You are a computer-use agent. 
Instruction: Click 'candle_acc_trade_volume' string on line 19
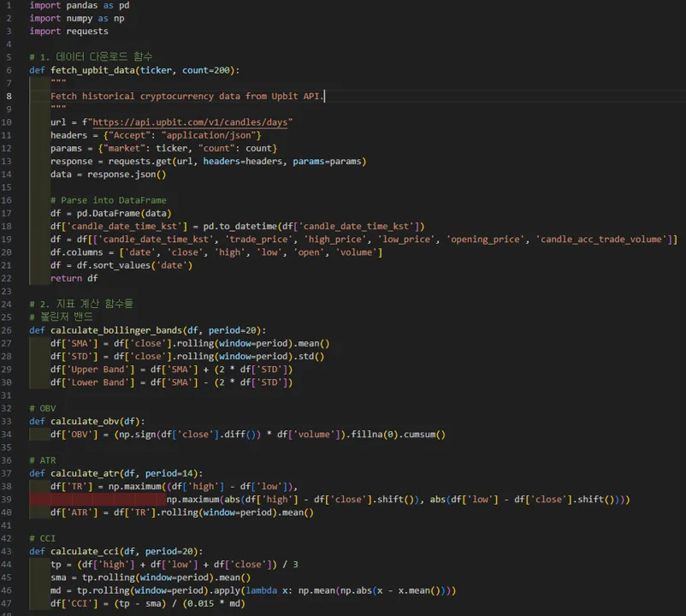601,240
